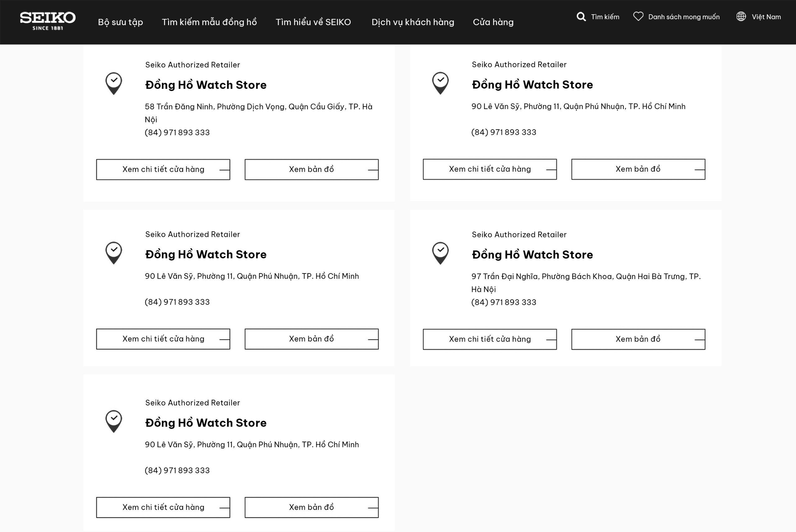Open Tìm kiếm mẫu đồng hồ menu
The image size is (796, 532).
[x=209, y=22]
